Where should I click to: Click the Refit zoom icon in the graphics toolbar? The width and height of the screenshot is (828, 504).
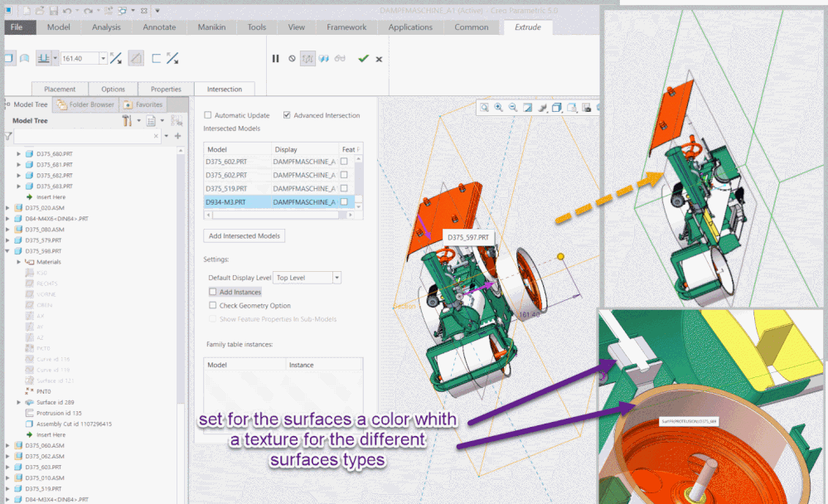[484, 108]
